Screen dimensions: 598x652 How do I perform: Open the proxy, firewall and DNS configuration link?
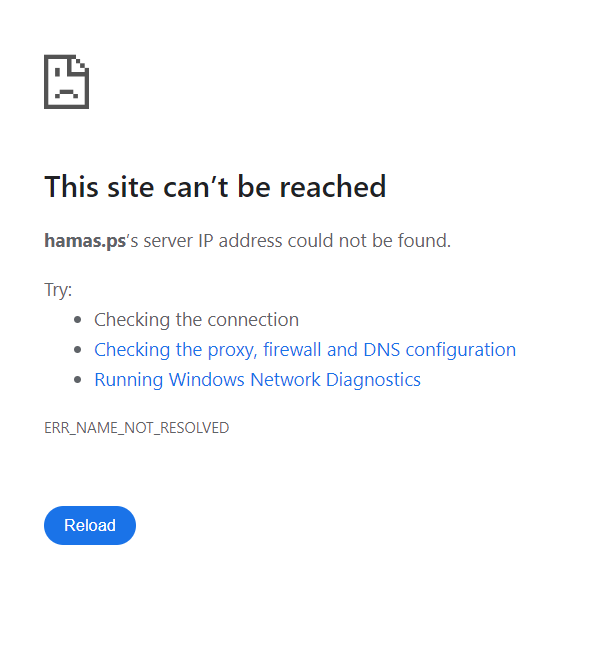[x=305, y=350]
